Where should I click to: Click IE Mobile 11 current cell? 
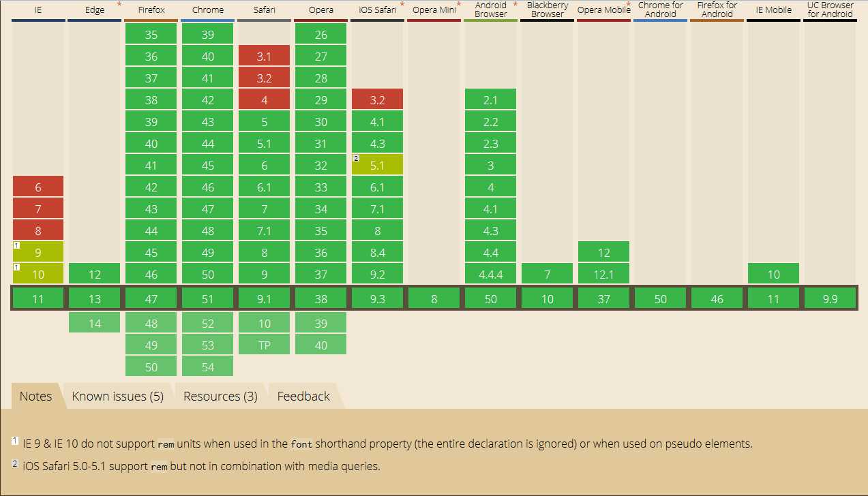point(774,299)
